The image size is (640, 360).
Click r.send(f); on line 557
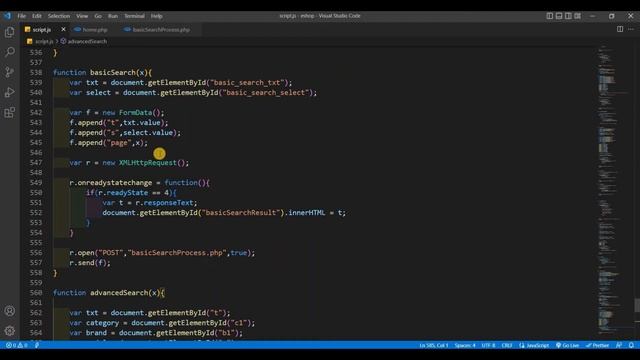pos(90,263)
